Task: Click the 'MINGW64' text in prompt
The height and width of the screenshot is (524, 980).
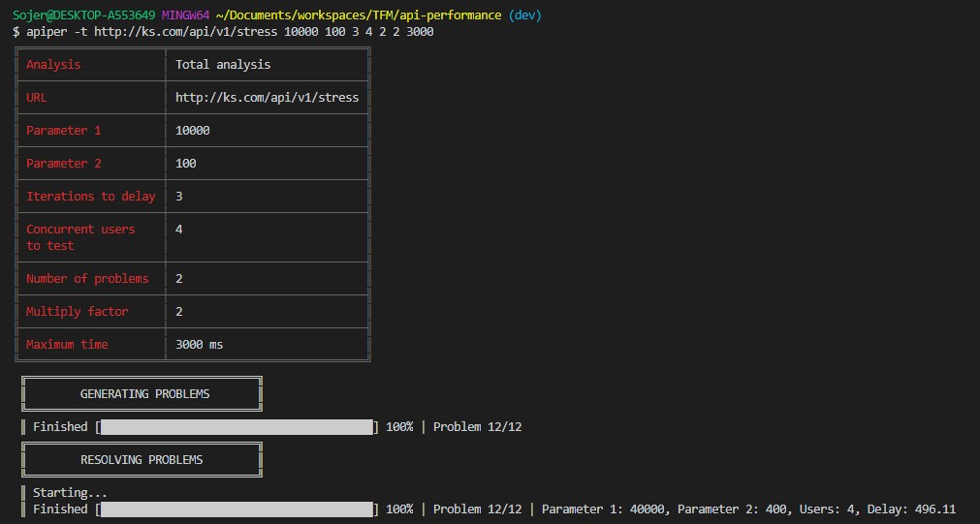Action: pos(185,15)
